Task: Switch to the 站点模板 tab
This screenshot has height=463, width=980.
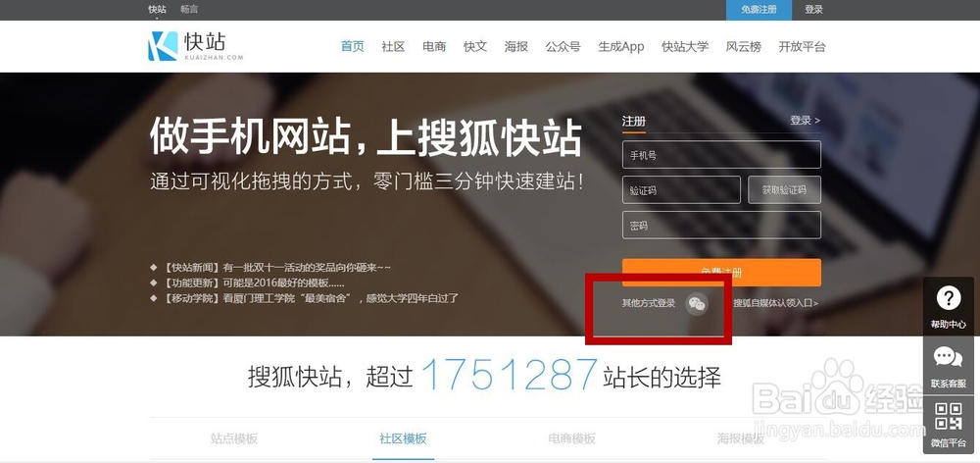Action: point(234,438)
